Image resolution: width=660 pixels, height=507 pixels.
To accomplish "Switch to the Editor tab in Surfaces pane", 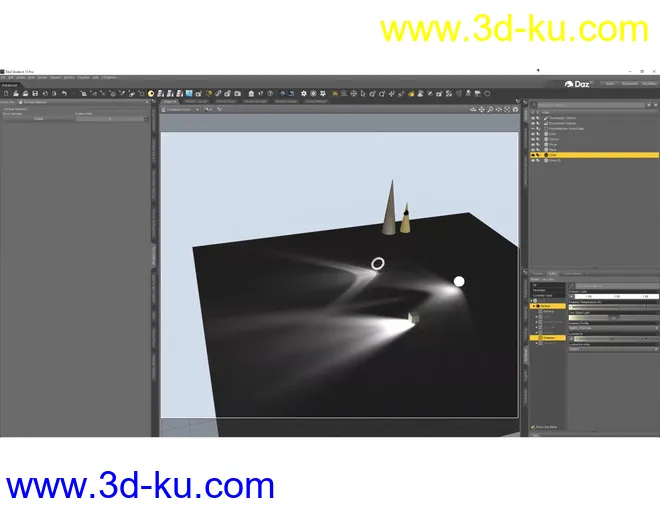I will (x=553, y=273).
